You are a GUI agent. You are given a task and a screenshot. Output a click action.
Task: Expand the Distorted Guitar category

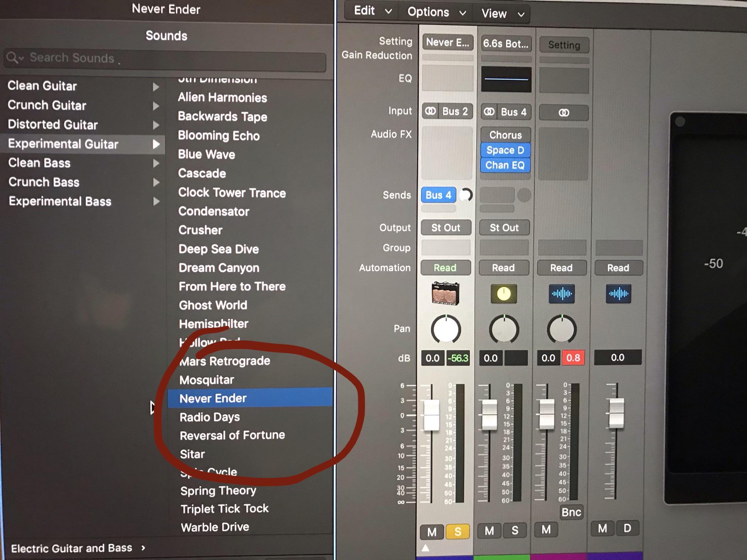coord(155,125)
